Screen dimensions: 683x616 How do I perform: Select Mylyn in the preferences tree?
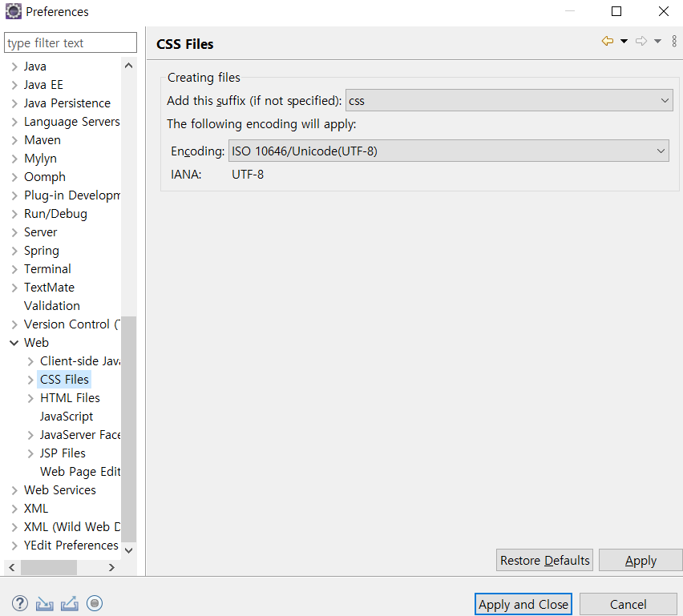[41, 159]
